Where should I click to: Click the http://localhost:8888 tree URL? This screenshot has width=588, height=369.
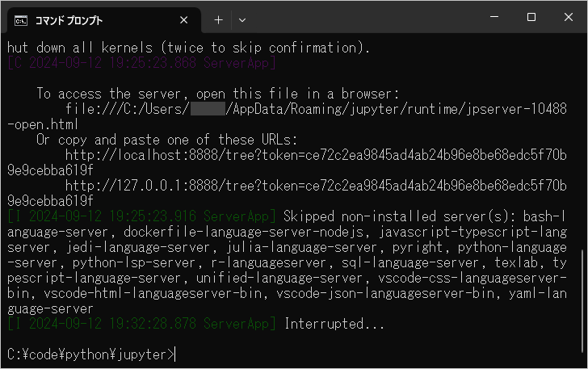[315, 154]
